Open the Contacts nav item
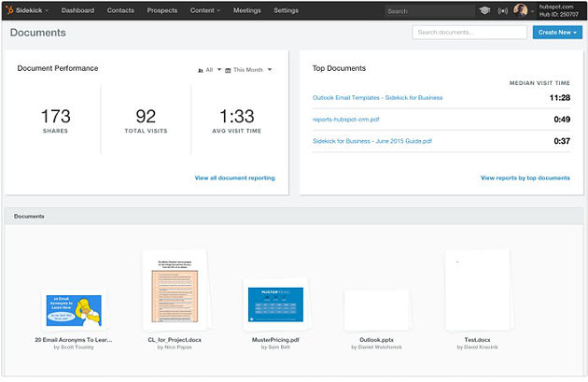The width and height of the screenshot is (588, 382). (120, 10)
